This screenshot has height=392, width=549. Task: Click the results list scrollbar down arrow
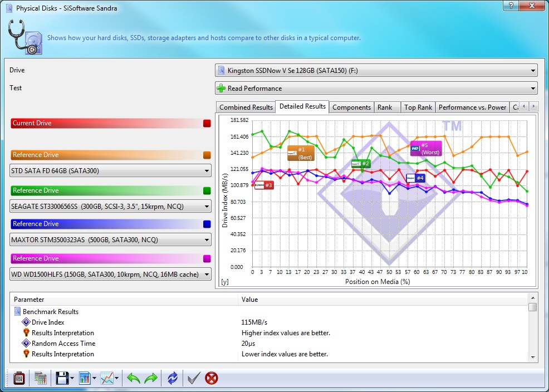532,357
